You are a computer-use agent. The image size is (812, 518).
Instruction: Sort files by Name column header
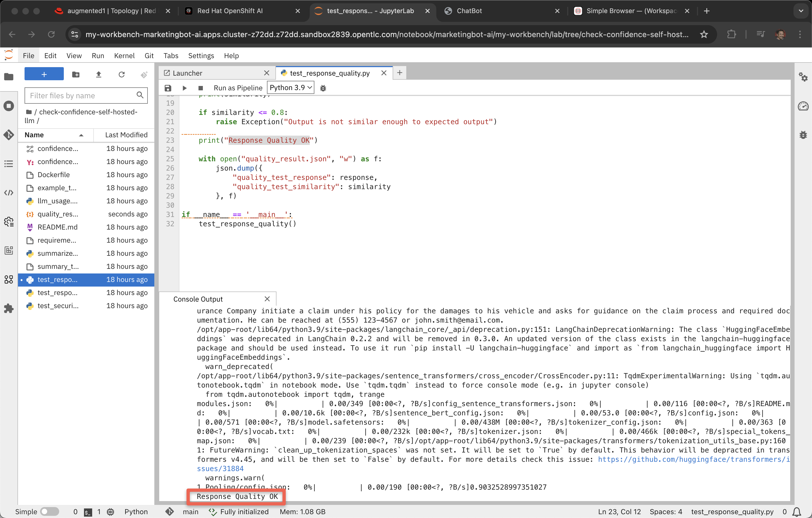pos(34,135)
